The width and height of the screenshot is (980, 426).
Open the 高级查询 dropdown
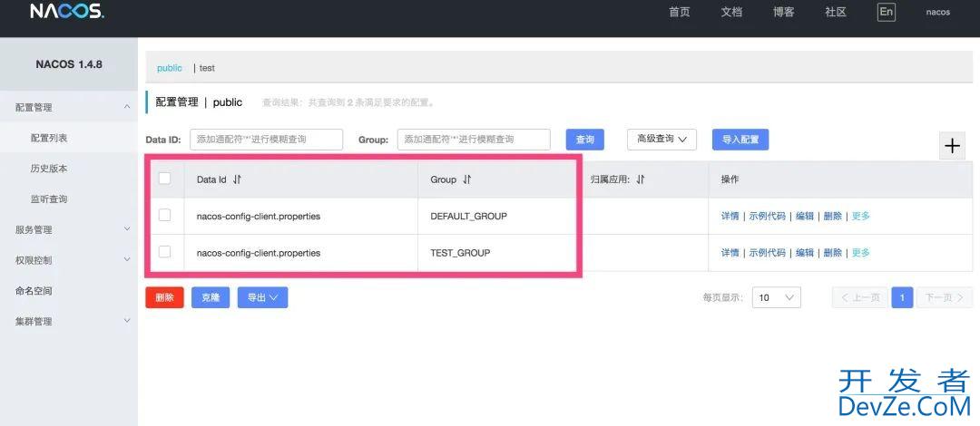(661, 140)
